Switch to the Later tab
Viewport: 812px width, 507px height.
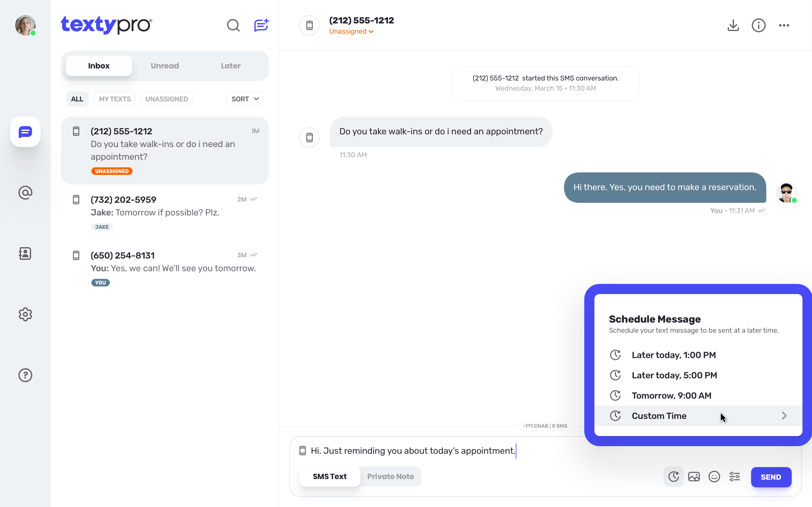231,66
